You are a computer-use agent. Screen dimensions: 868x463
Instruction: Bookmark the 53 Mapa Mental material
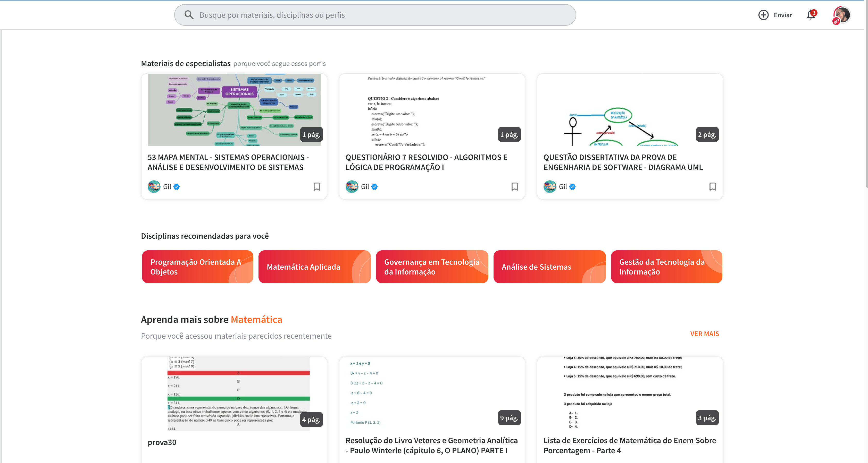(317, 186)
